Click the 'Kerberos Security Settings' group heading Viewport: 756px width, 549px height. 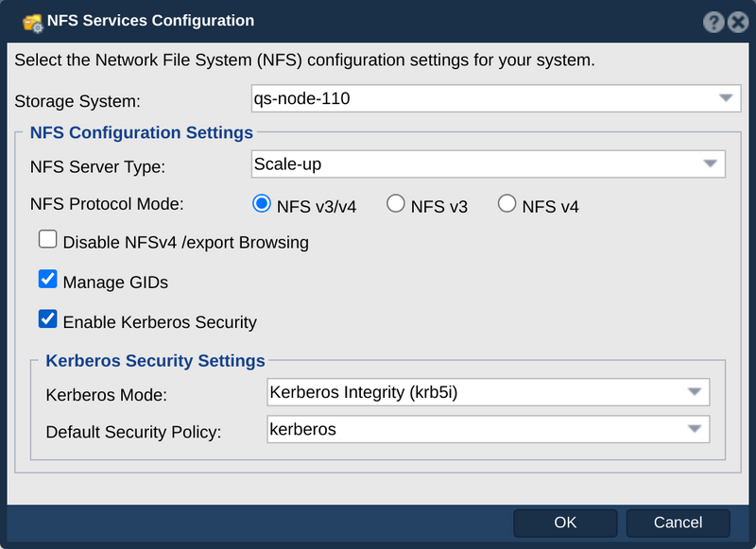pyautogui.click(x=155, y=361)
